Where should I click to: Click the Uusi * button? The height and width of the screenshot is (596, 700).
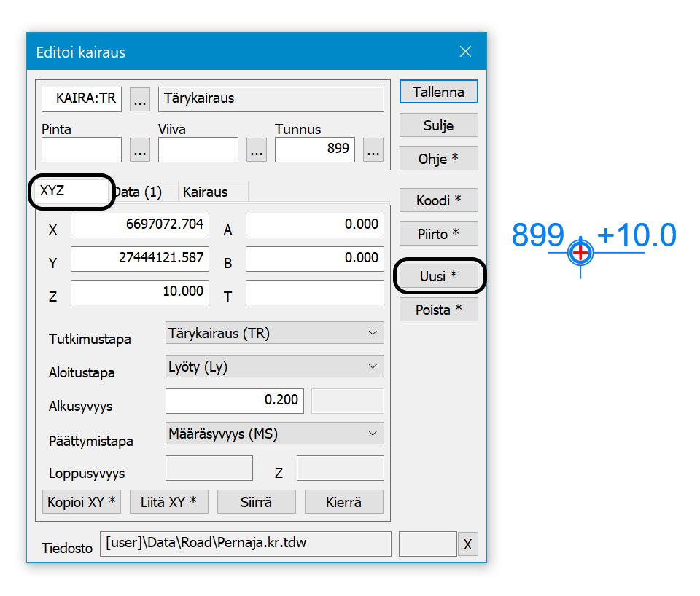coord(438,276)
